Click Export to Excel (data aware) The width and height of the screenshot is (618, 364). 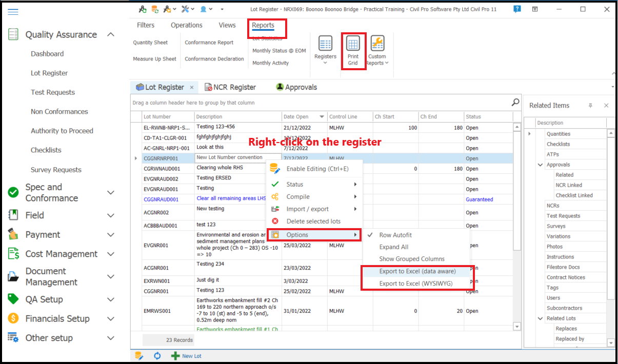point(417,271)
